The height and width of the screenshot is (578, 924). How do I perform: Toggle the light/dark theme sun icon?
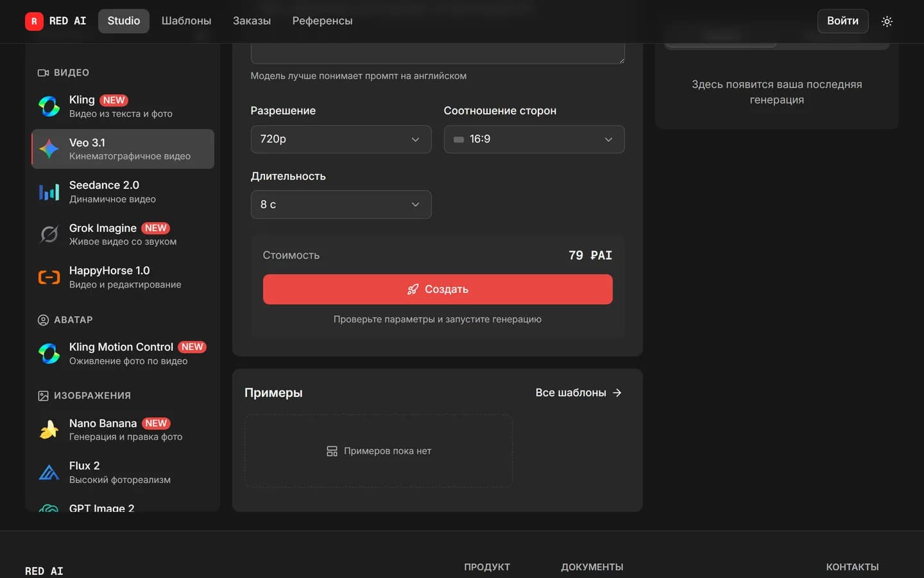(887, 21)
